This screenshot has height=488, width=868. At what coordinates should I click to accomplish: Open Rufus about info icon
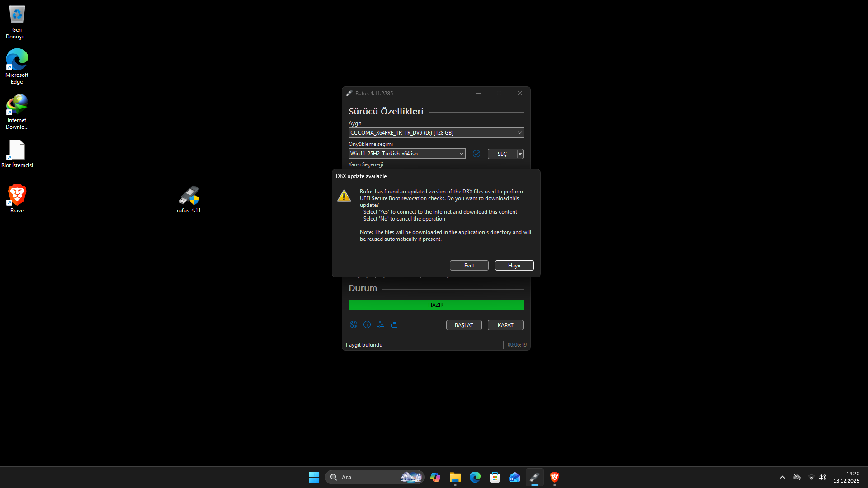coord(367,324)
